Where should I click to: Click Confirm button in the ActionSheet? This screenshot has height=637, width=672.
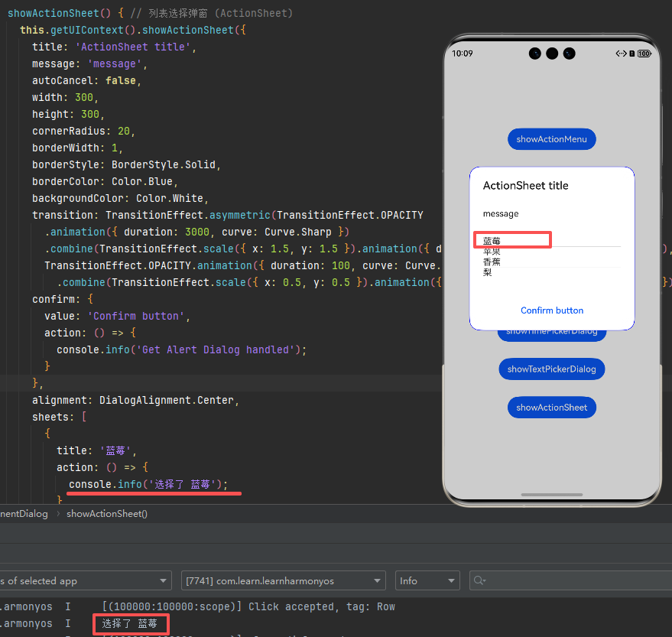pos(551,310)
